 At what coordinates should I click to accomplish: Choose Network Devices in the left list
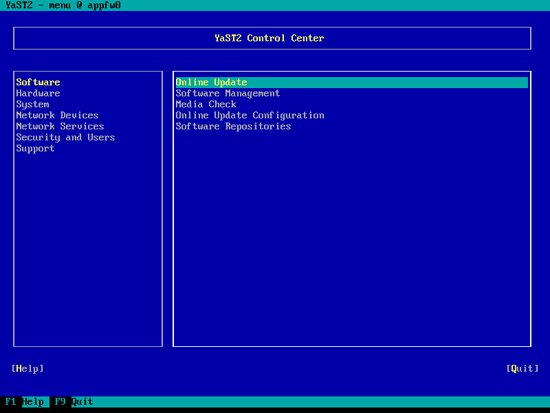[x=57, y=115]
